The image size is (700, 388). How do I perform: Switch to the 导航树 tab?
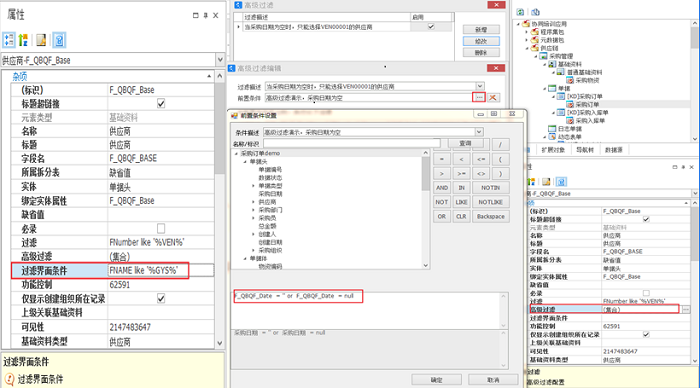[x=585, y=150]
